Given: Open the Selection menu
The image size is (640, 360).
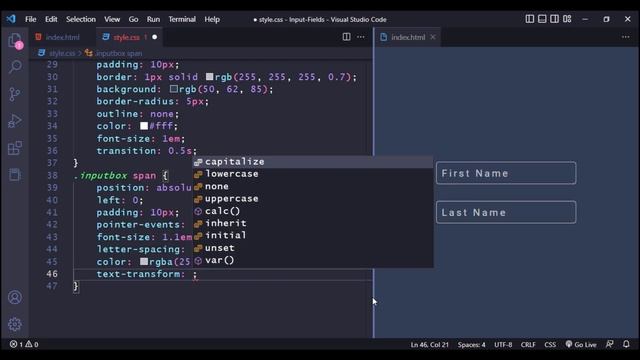Looking at the screenshot, I should pyautogui.click(x=81, y=19).
